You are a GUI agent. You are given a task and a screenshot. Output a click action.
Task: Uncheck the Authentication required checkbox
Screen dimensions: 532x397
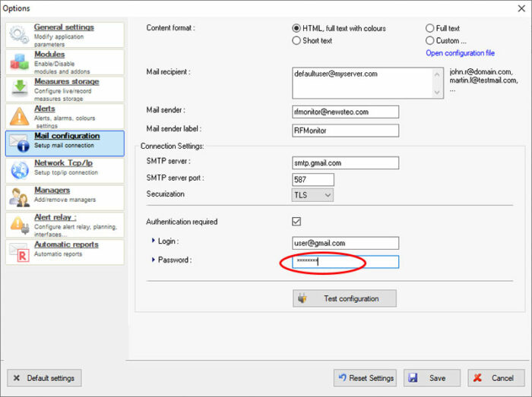(296, 222)
